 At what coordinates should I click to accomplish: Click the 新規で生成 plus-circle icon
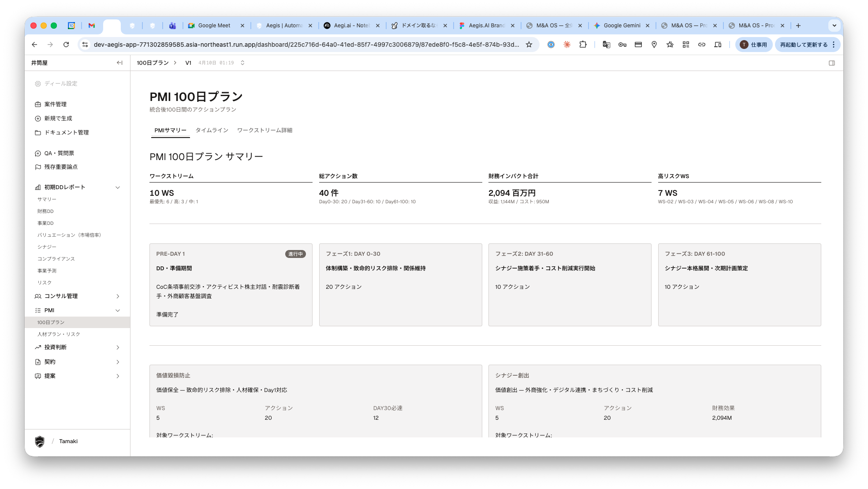pos(38,119)
